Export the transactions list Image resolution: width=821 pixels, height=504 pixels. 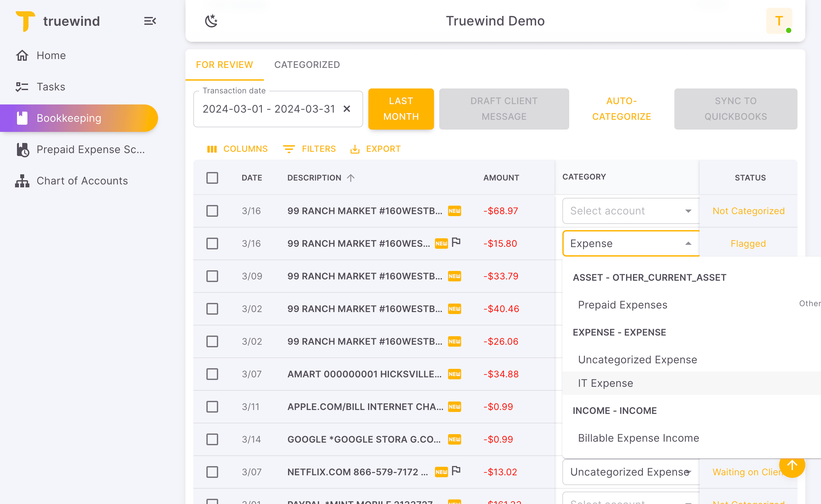tap(375, 149)
